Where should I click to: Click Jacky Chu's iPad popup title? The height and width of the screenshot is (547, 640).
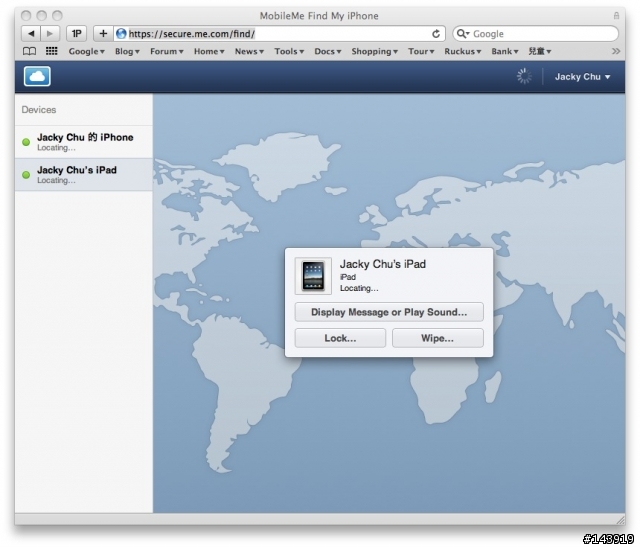click(x=383, y=264)
